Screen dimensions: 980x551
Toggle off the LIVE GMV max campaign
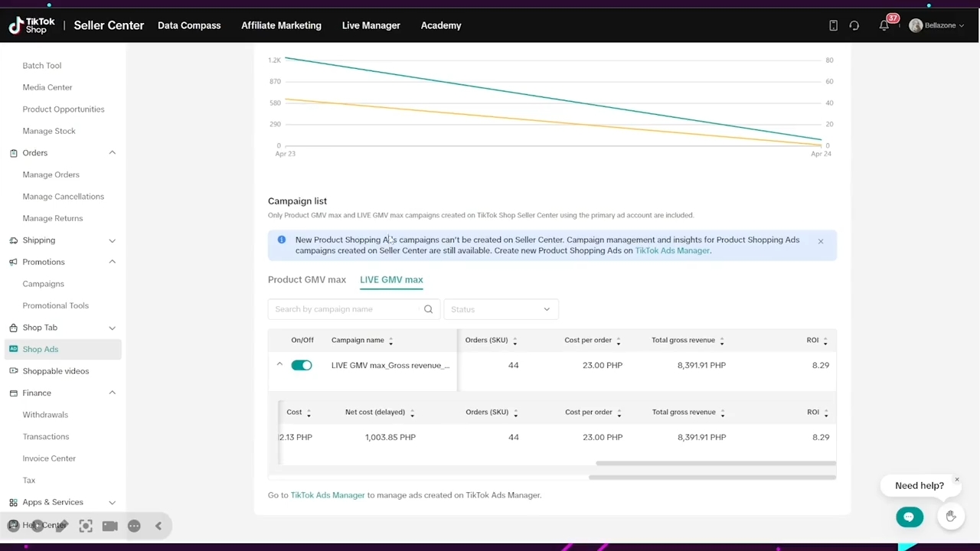pyautogui.click(x=302, y=366)
